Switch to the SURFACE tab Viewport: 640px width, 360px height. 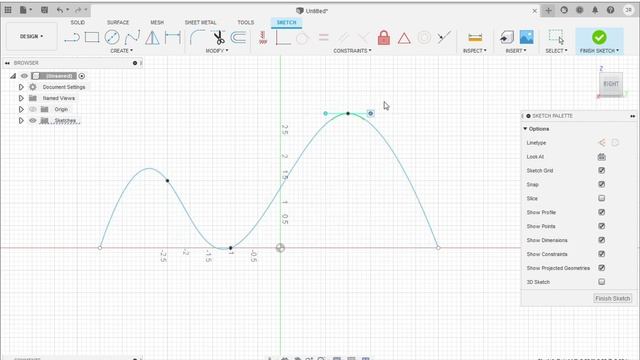coord(118,22)
